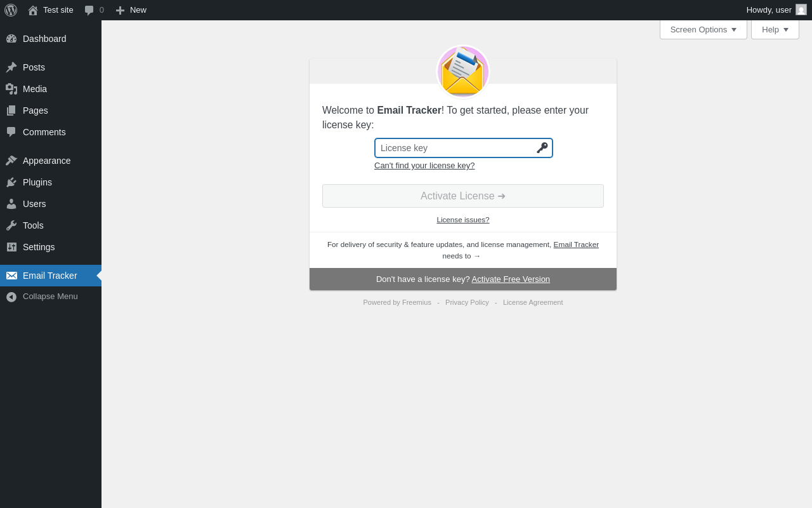Click the plus New icon

[120, 10]
